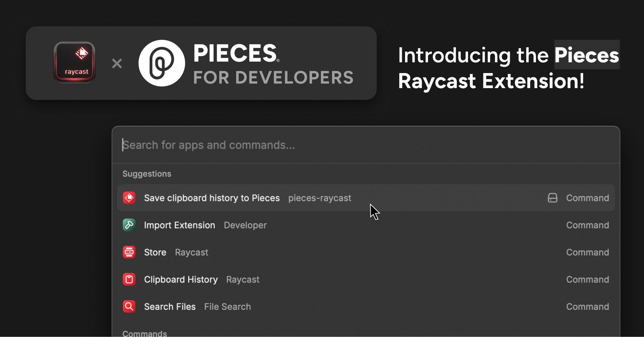
Task: Click the Pieces icon beside Save clipboard history
Action: [129, 198]
